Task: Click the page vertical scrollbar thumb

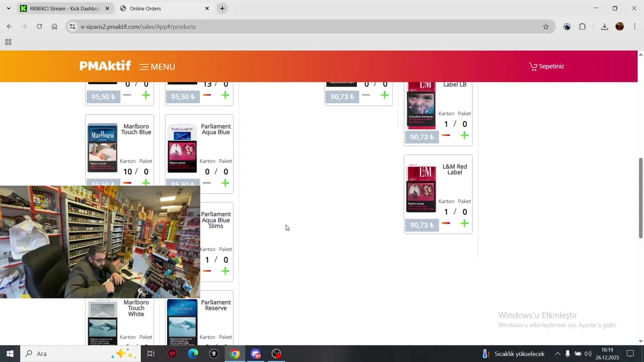Action: (640, 198)
